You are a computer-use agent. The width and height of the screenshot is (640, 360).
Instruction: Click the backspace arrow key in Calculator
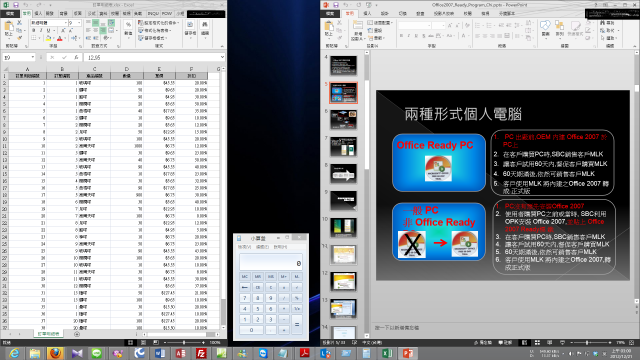pos(244,287)
